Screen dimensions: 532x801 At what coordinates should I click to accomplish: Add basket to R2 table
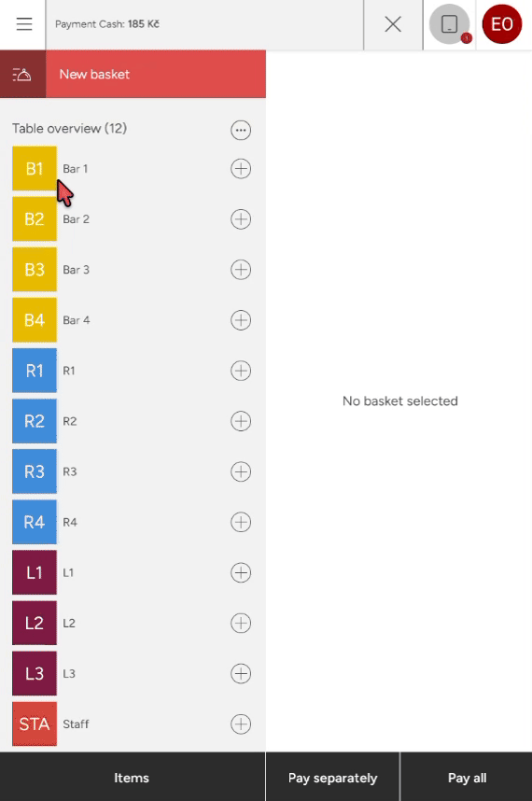point(241,421)
